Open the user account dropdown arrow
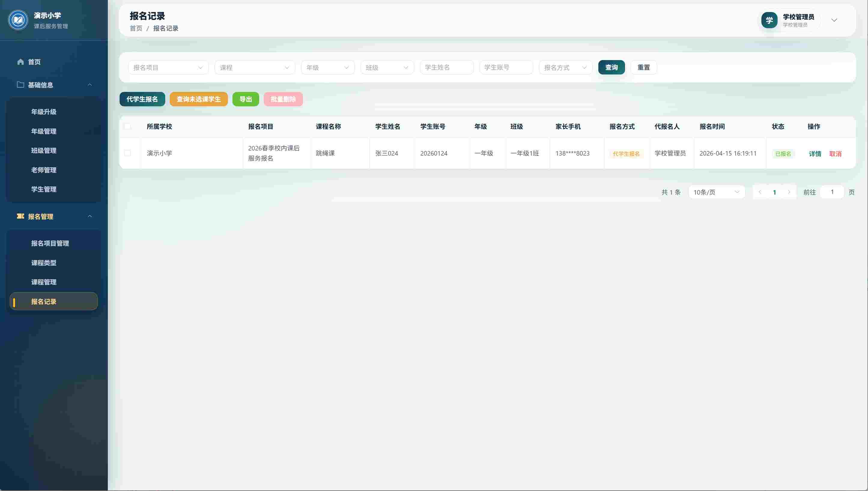The width and height of the screenshot is (868, 491). click(834, 20)
